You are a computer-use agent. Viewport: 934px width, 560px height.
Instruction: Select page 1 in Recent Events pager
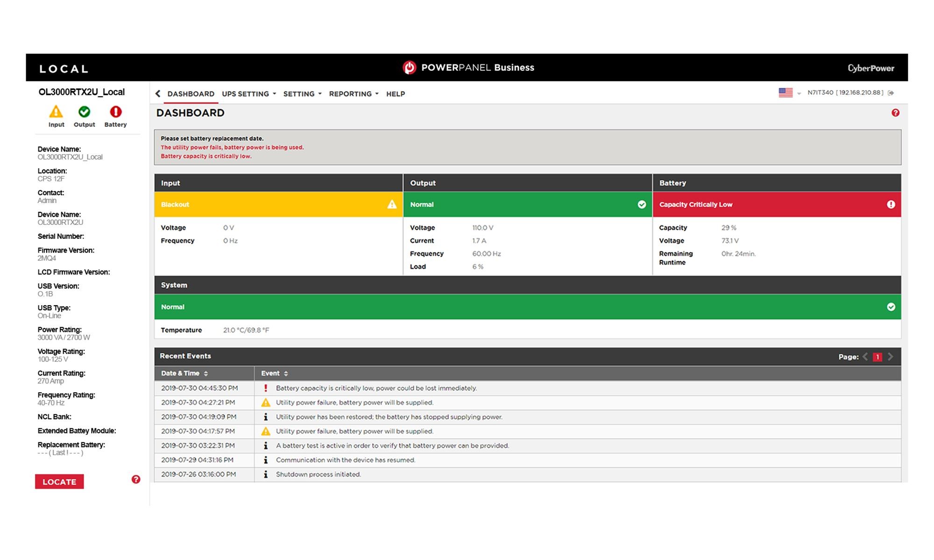(877, 357)
